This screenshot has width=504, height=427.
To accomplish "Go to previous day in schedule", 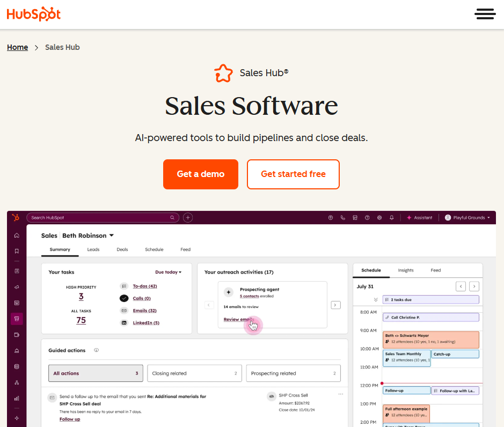I will [461, 286].
